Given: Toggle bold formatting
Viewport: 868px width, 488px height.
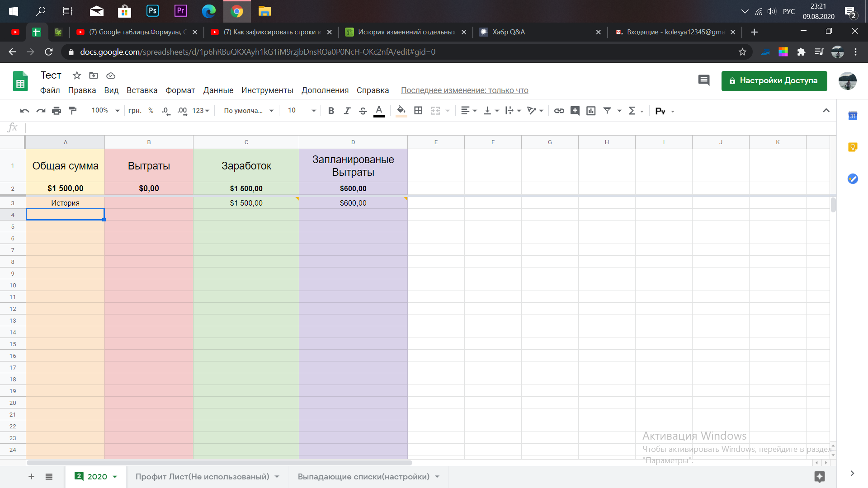Looking at the screenshot, I should point(331,111).
